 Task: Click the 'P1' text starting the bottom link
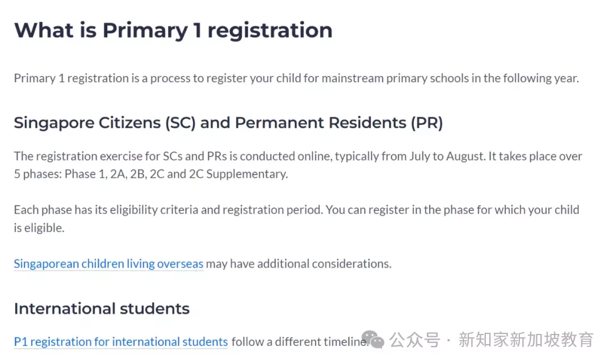pyautogui.click(x=21, y=342)
